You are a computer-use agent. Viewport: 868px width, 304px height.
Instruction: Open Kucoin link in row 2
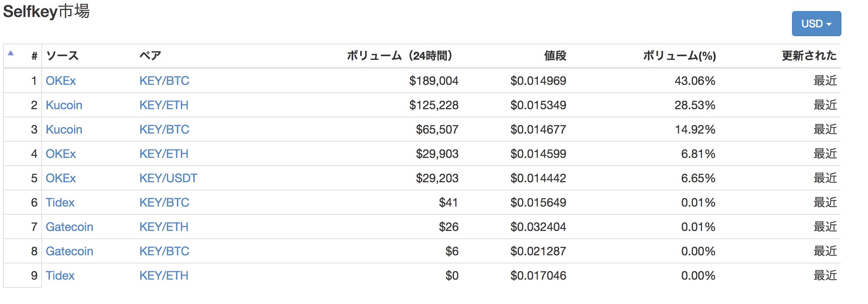(64, 105)
